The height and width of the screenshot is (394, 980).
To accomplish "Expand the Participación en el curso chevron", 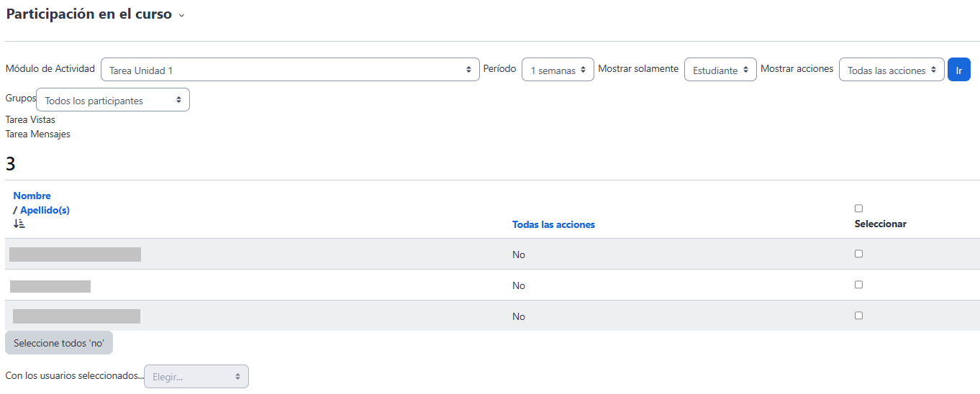I will (181, 16).
